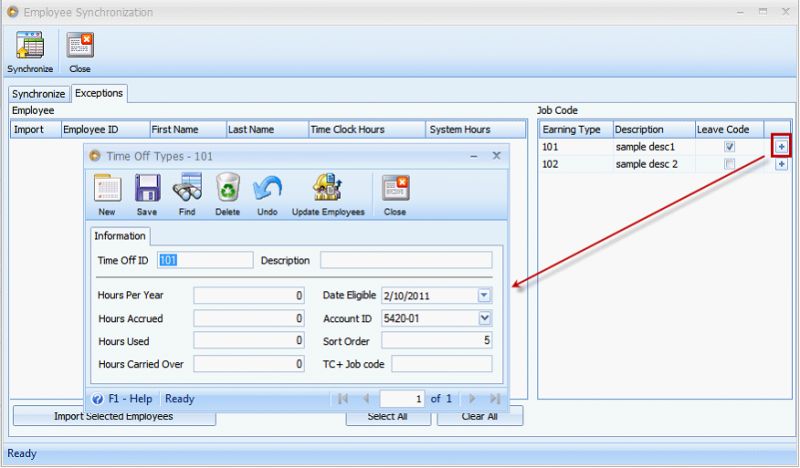
Task: Click the Employee ID column header
Action: tap(106, 130)
